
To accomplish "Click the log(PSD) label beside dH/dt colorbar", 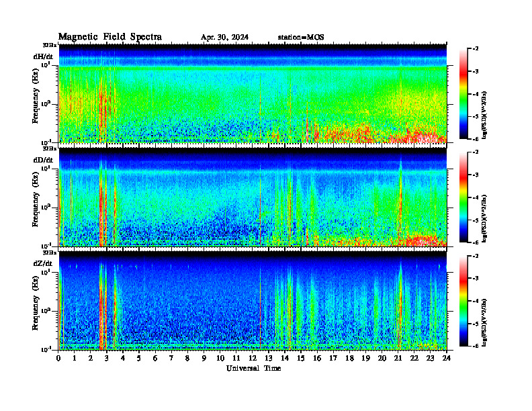I will click(x=484, y=116).
